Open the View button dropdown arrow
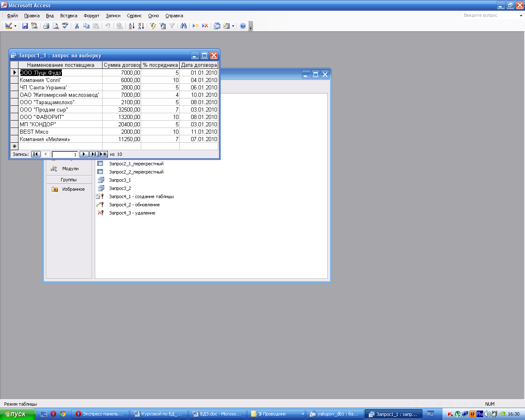 pyautogui.click(x=15, y=26)
